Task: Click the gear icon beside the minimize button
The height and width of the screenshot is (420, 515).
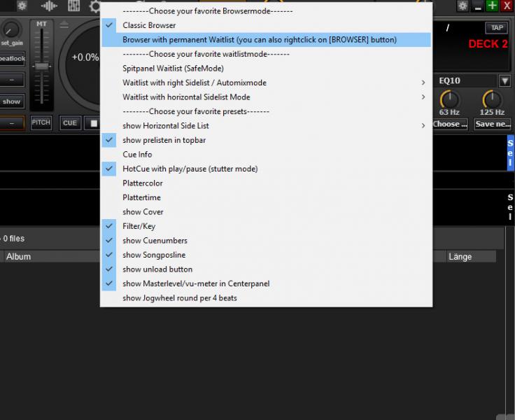Action: click(463, 6)
